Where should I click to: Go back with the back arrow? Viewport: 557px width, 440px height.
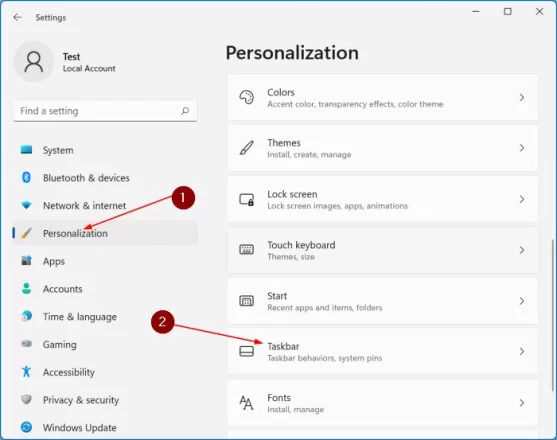coord(17,17)
